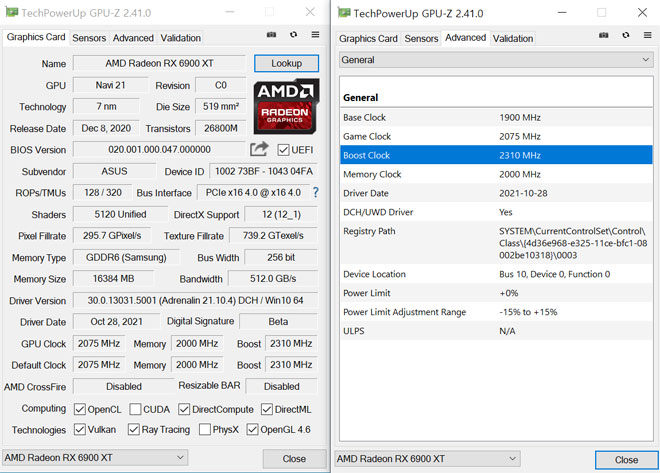Click Close button in right window
The height and width of the screenshot is (473, 660).
pos(626,460)
